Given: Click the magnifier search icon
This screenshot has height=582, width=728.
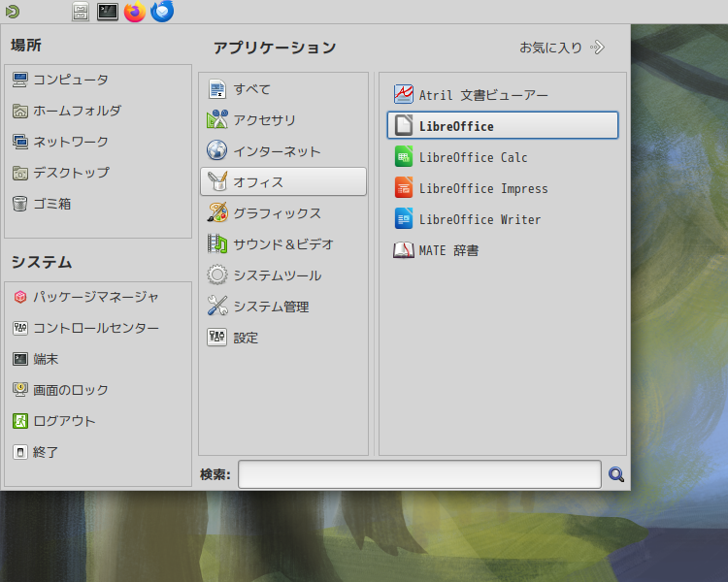Looking at the screenshot, I should coord(616,474).
